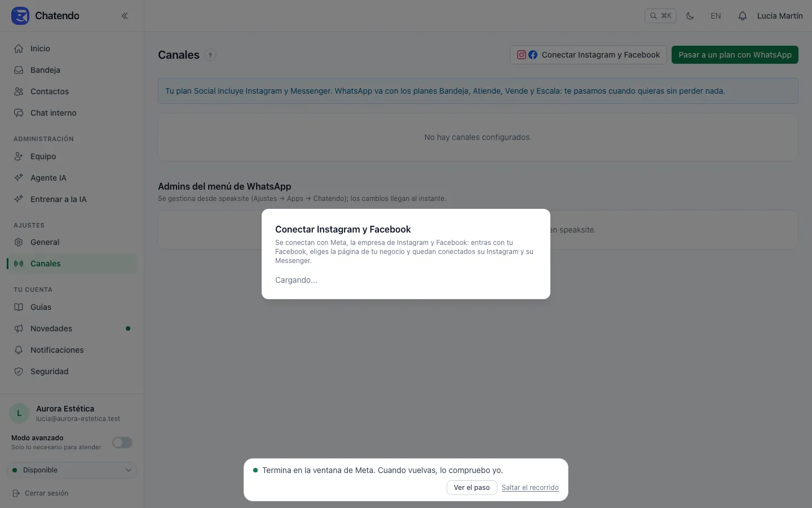Image resolution: width=812 pixels, height=508 pixels.
Task: Click the Cargando... text in the dialog
Action: [x=296, y=280]
